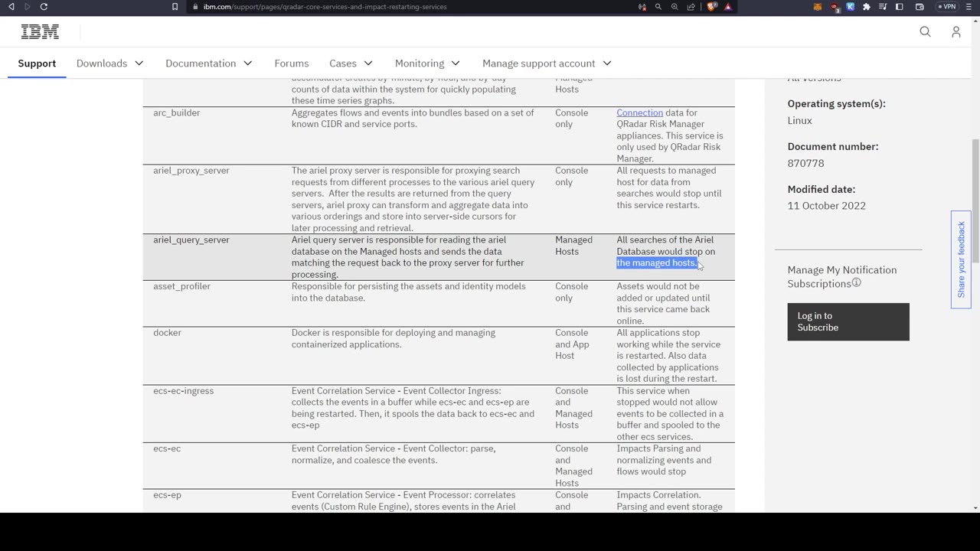The height and width of the screenshot is (551, 980).
Task: Click the media blocked icon in address bar
Action: click(642, 7)
